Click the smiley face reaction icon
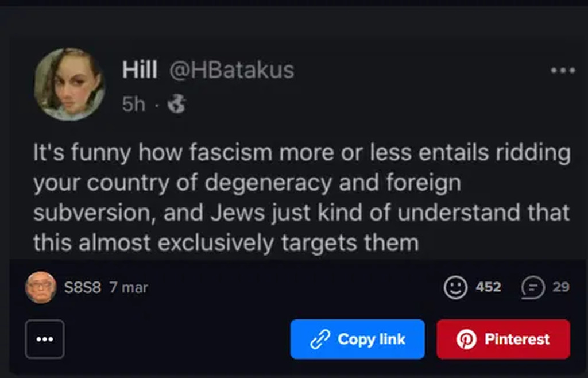 (455, 287)
